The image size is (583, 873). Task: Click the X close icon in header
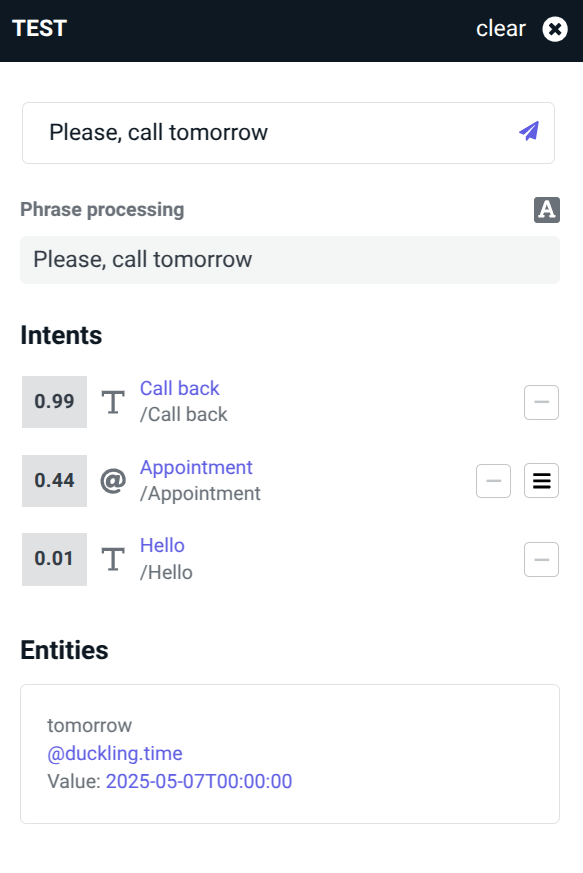tap(555, 29)
